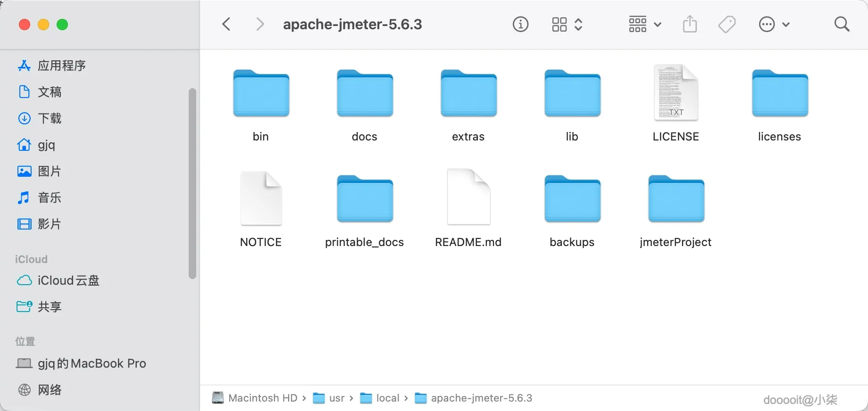
Task: Open 下载 in the sidebar
Action: pos(40,118)
